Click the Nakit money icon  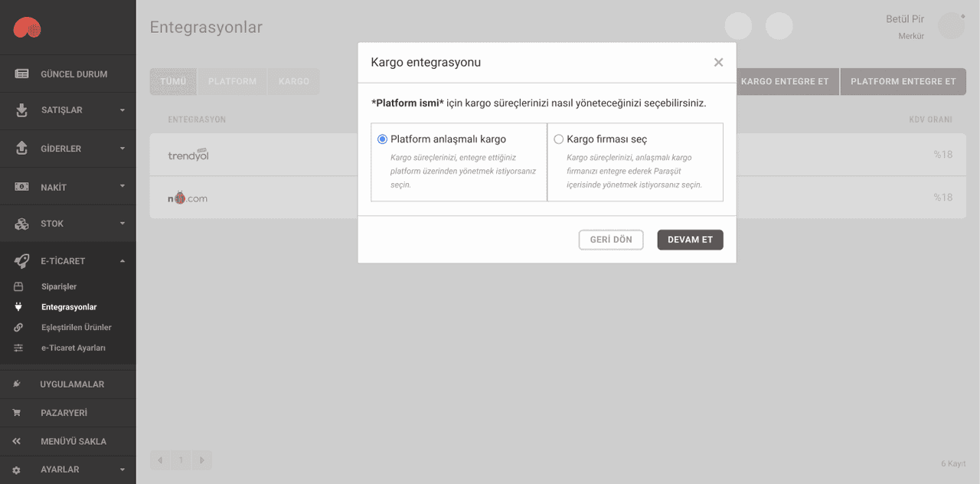(x=21, y=187)
